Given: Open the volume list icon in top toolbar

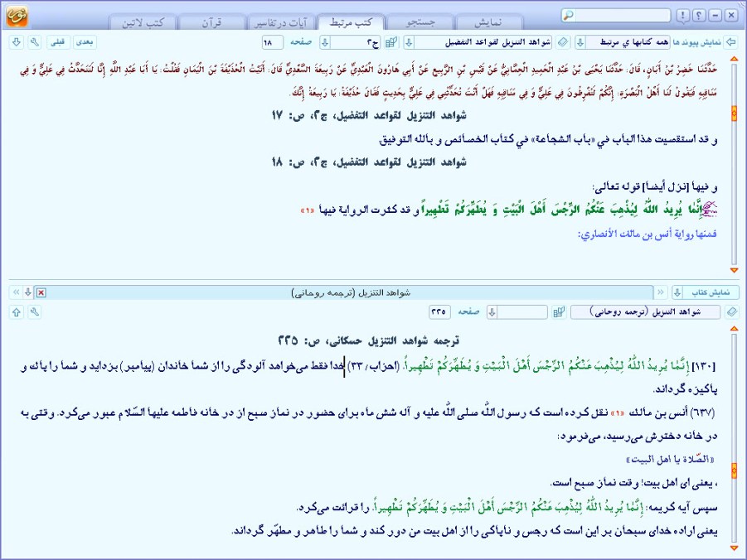Looking at the screenshot, I should click(391, 42).
